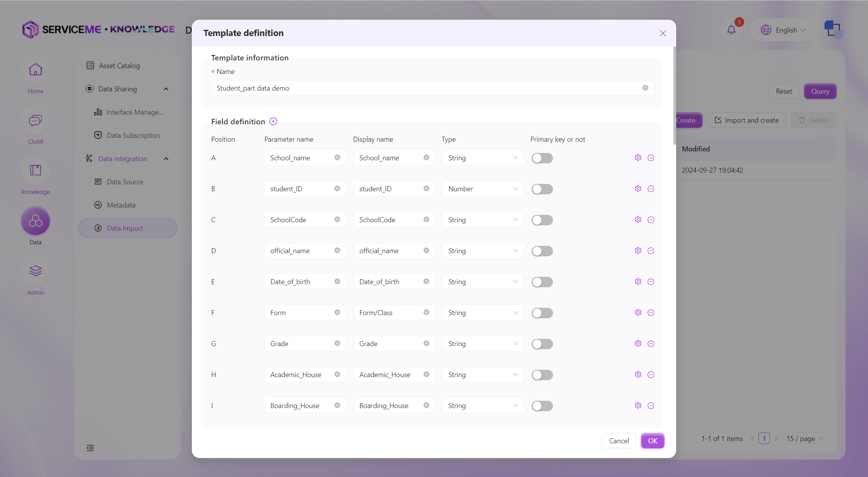Image resolution: width=868 pixels, height=477 pixels.
Task: Select Data Source menu item
Action: pyautogui.click(x=125, y=182)
